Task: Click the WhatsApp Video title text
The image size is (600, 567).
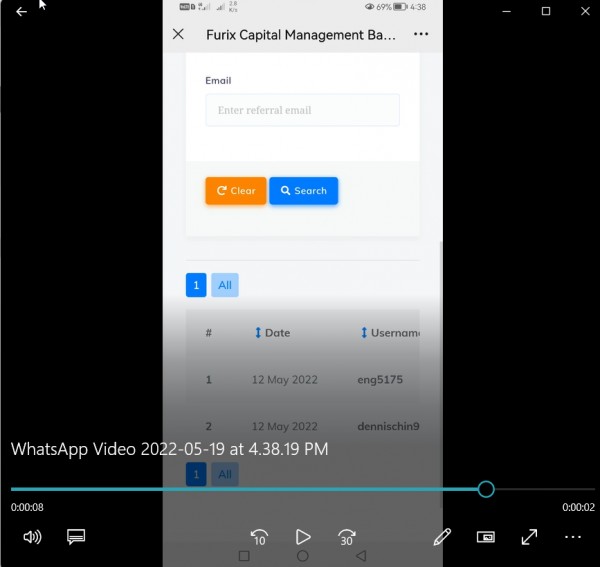Action: click(x=170, y=449)
